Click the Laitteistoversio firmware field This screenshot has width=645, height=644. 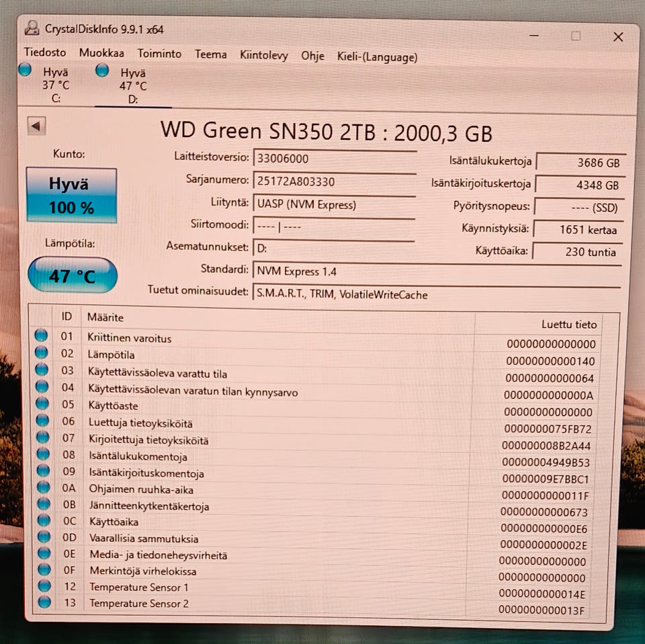[x=335, y=159]
